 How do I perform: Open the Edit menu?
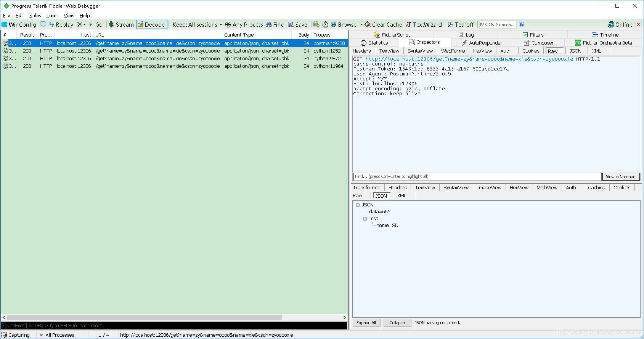coord(20,16)
